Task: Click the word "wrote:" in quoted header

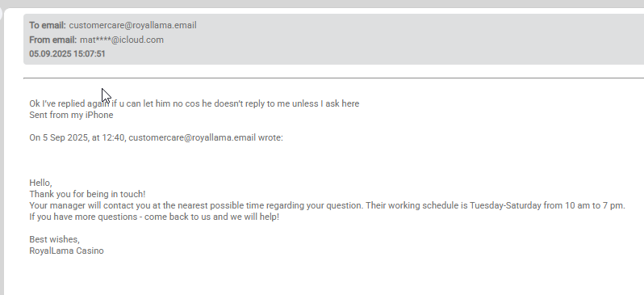Action: click(270, 138)
